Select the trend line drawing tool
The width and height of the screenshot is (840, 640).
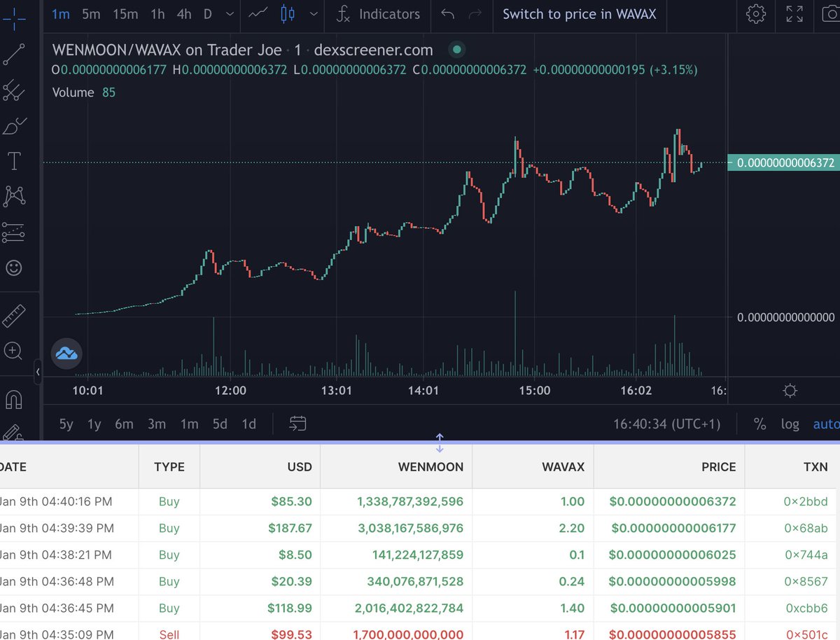(13, 54)
